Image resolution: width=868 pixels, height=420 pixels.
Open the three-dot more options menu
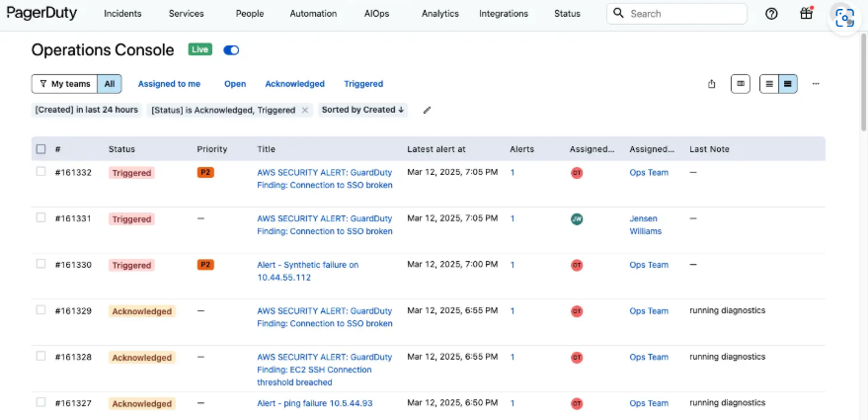(816, 84)
